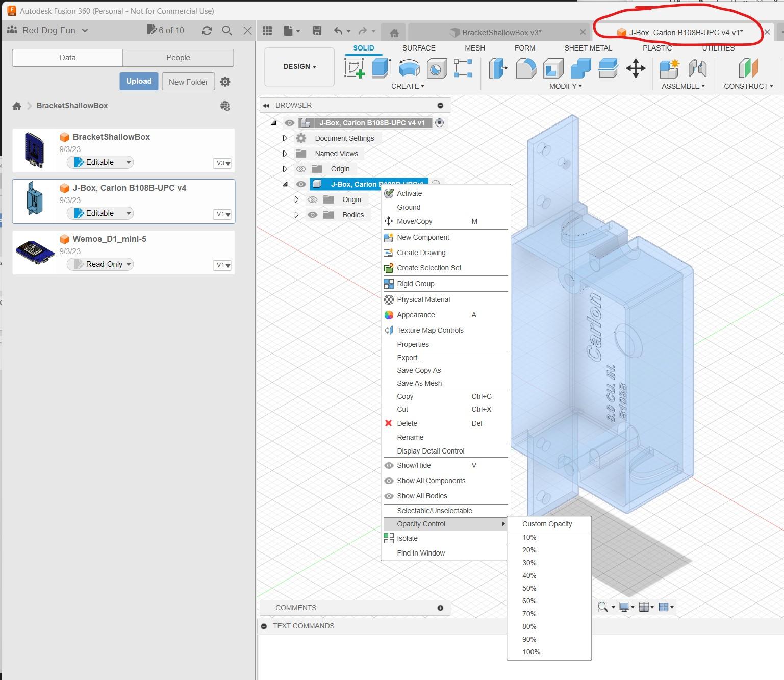This screenshot has width=784, height=680.
Task: Hide the data panel with grid icon
Action: [x=267, y=31]
